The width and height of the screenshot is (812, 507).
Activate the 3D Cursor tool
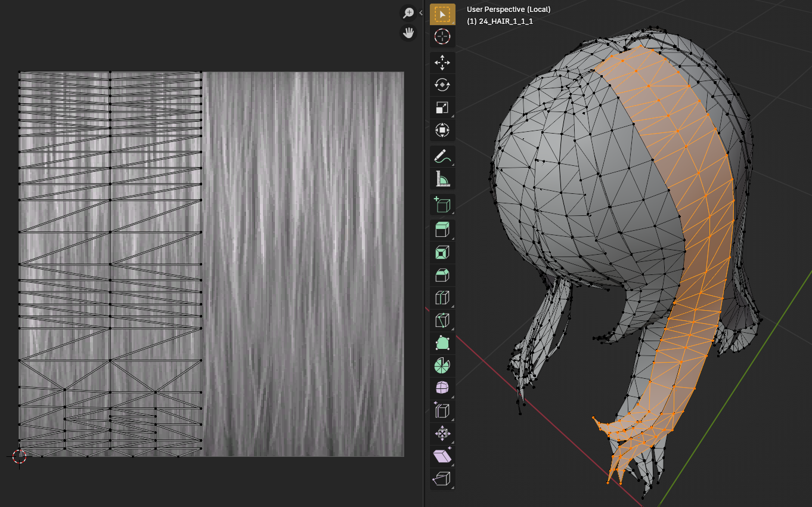click(x=442, y=37)
